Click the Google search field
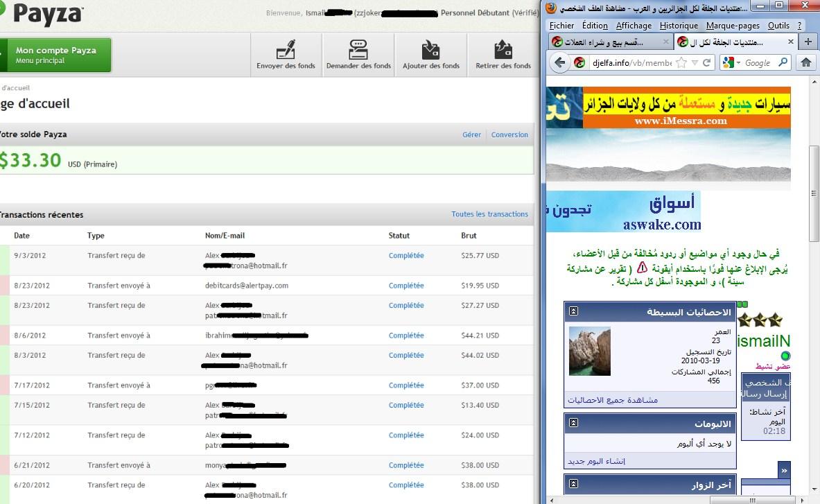 [x=757, y=62]
